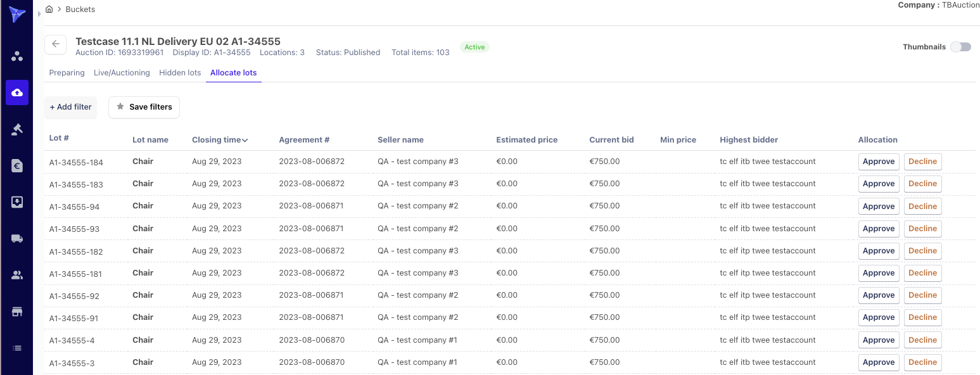Screen dimensions: 980x375
Task: Switch to the Preparing tab
Action: pos(67,73)
